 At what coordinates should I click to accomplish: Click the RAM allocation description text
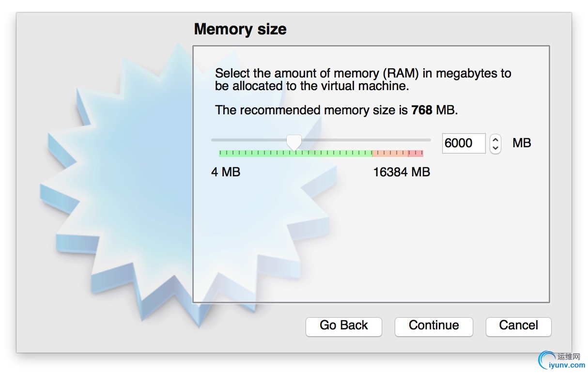363,80
